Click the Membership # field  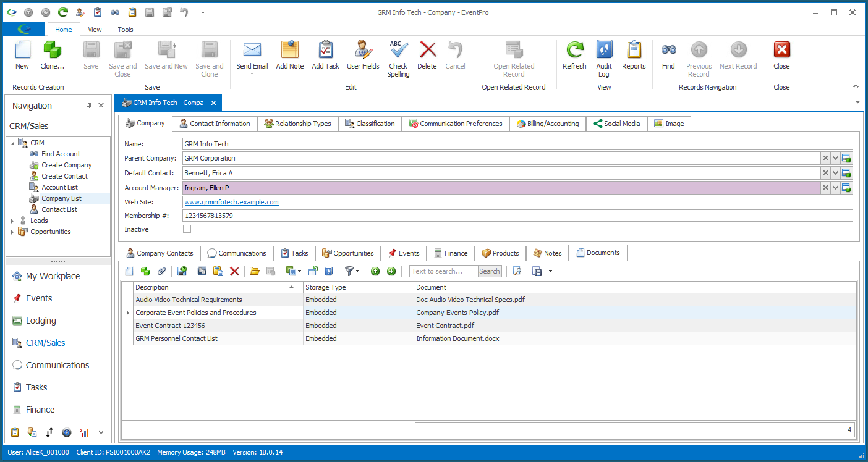pyautogui.click(x=517, y=216)
